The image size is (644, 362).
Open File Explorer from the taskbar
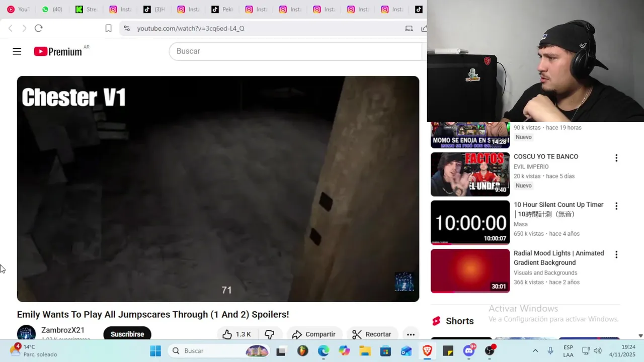point(365,350)
